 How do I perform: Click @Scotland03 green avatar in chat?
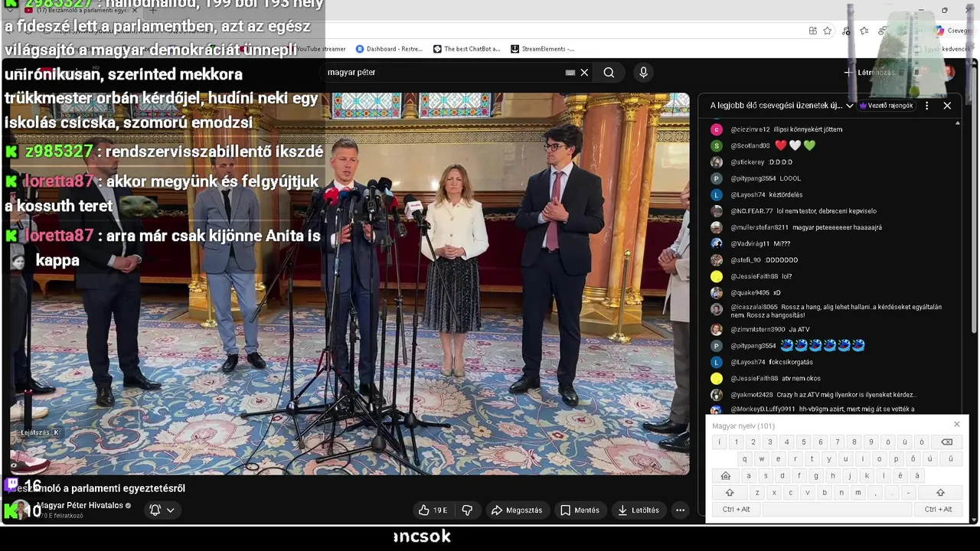716,145
